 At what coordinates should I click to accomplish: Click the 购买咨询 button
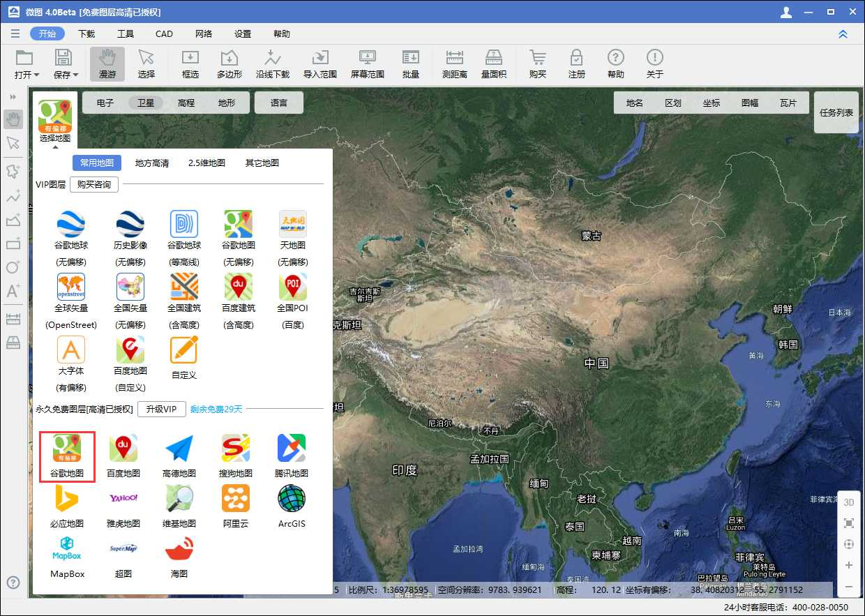[94, 184]
